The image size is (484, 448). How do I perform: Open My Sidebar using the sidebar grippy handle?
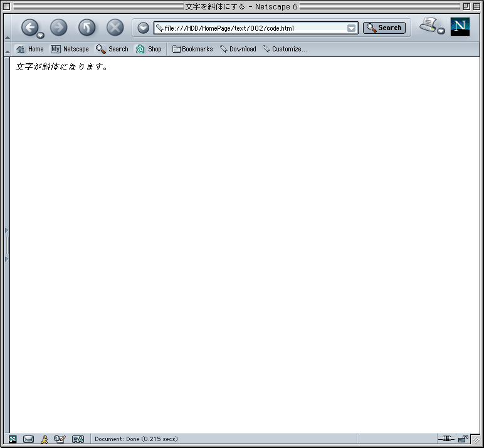[7, 245]
